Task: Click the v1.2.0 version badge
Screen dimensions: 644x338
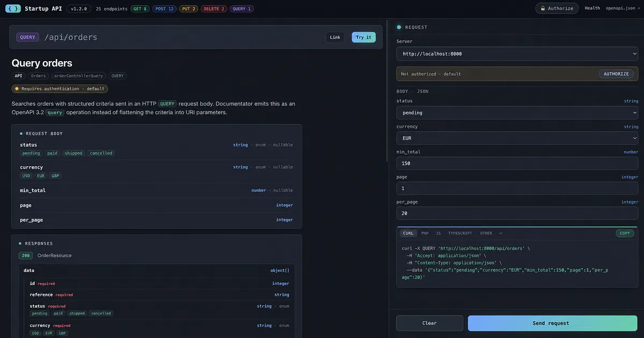Action: point(79,9)
